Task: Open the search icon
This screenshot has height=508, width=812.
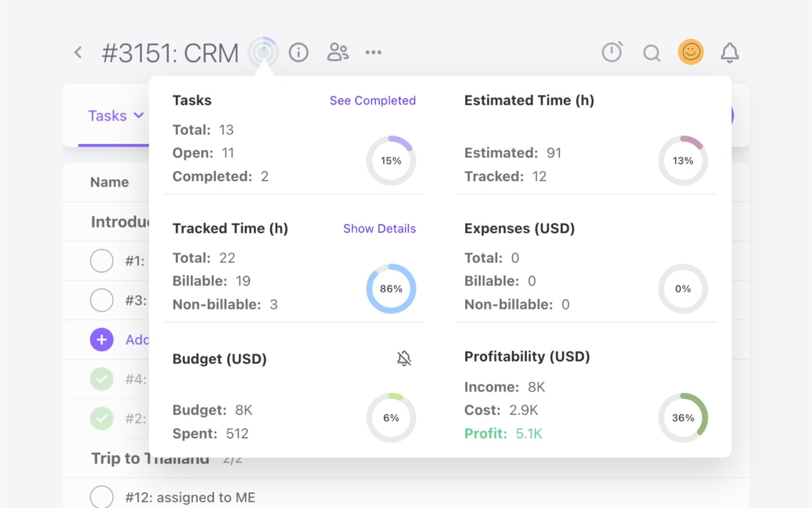Action: pyautogui.click(x=651, y=52)
